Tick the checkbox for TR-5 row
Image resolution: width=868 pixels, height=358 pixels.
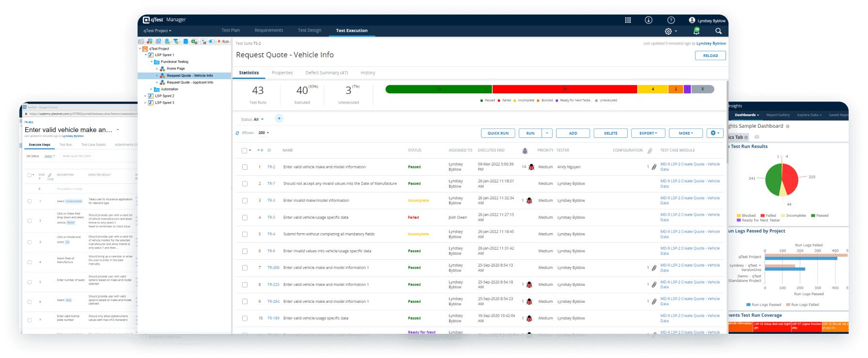245,218
